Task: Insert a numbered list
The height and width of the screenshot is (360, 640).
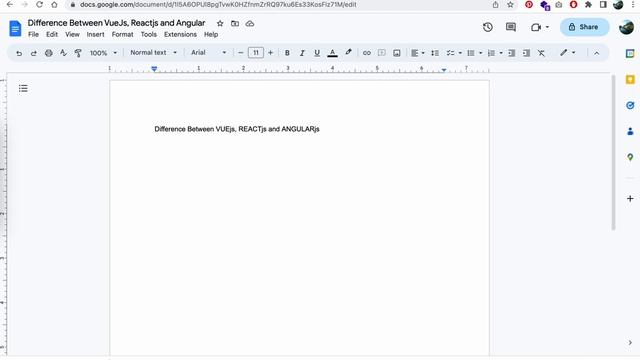Action: 491,53
